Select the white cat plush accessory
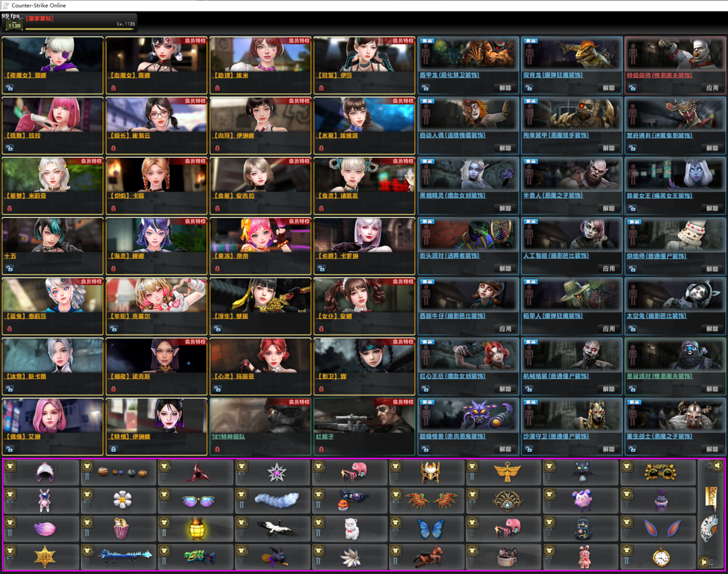 (x=351, y=529)
